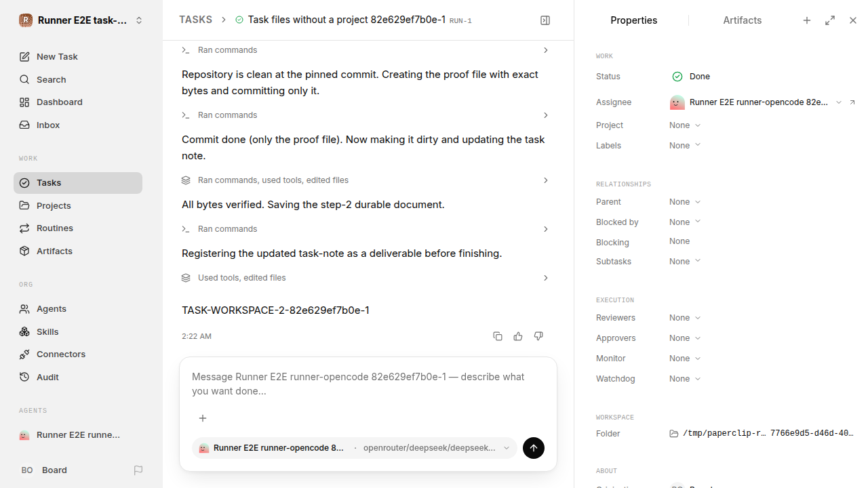
Task: Open the Skills page
Action: [78, 332]
